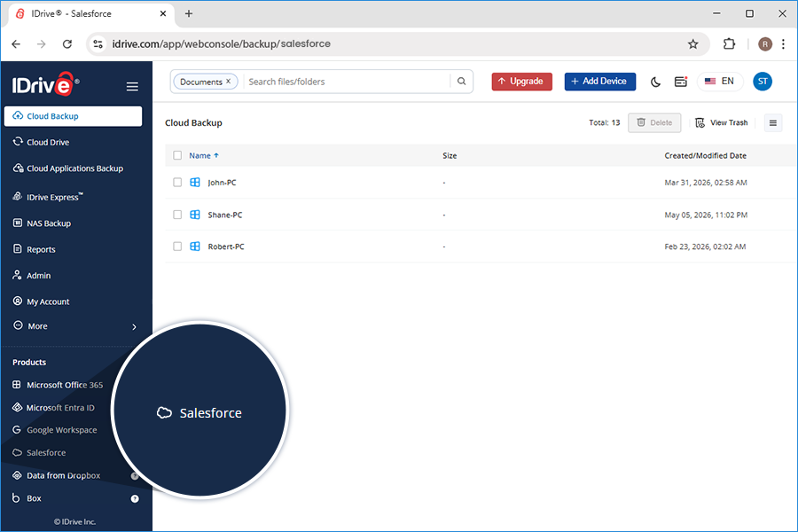The width and height of the screenshot is (798, 532).
Task: Click the Mar 31, 2026, 02:58 AM date
Action: click(x=706, y=183)
